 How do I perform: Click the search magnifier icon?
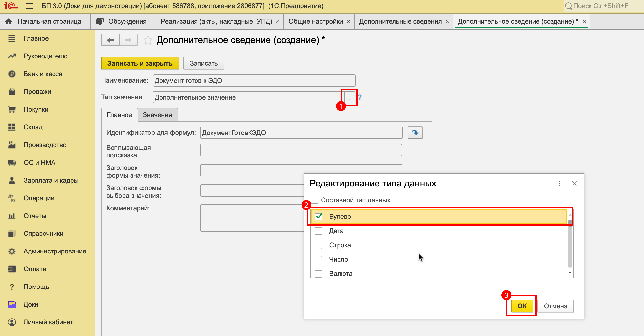click(x=569, y=6)
